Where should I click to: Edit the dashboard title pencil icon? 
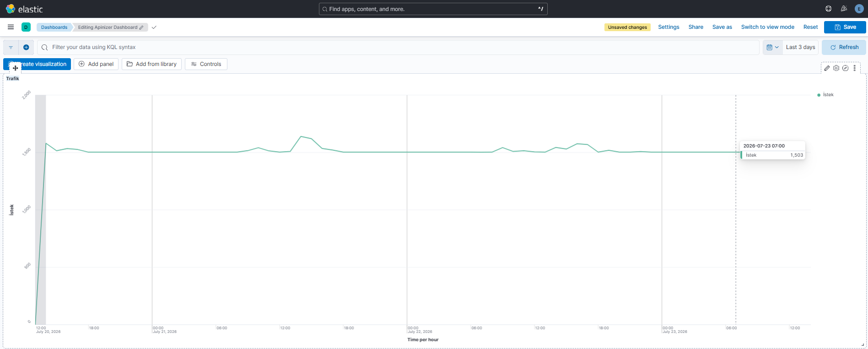coord(141,27)
